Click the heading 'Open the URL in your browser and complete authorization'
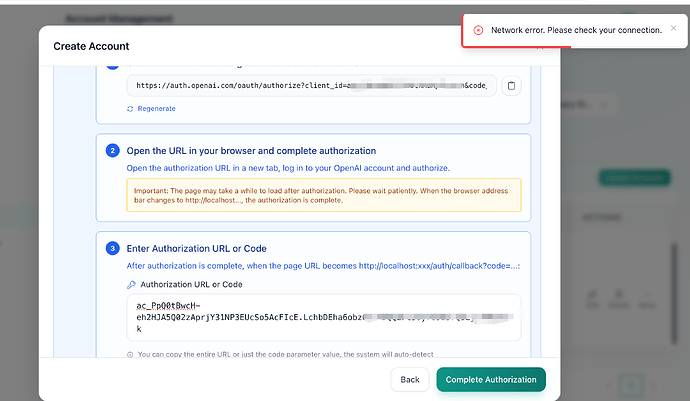This screenshot has height=401, width=690. click(x=251, y=151)
